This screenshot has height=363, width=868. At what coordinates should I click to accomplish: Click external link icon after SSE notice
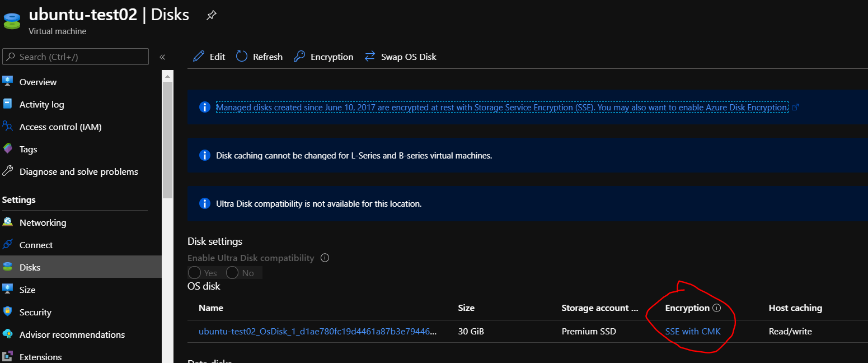tap(795, 107)
